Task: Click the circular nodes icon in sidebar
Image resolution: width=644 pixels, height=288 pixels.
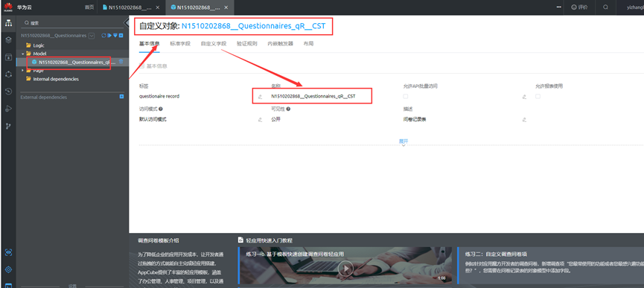Action: 8,74
